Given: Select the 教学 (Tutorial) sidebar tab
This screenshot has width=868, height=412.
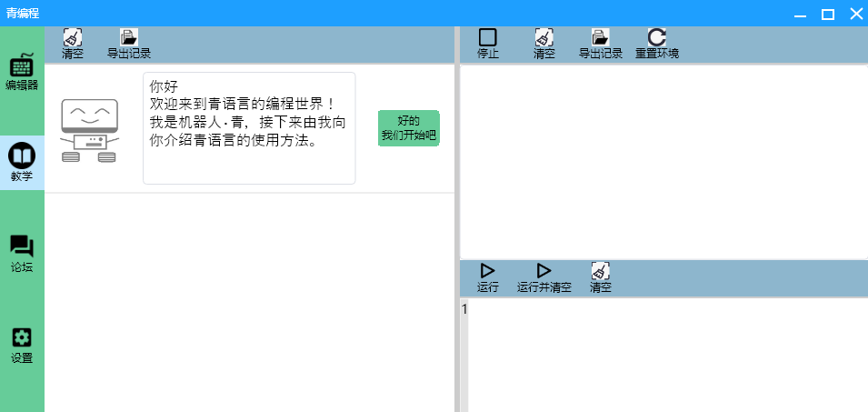Looking at the screenshot, I should 22,163.
